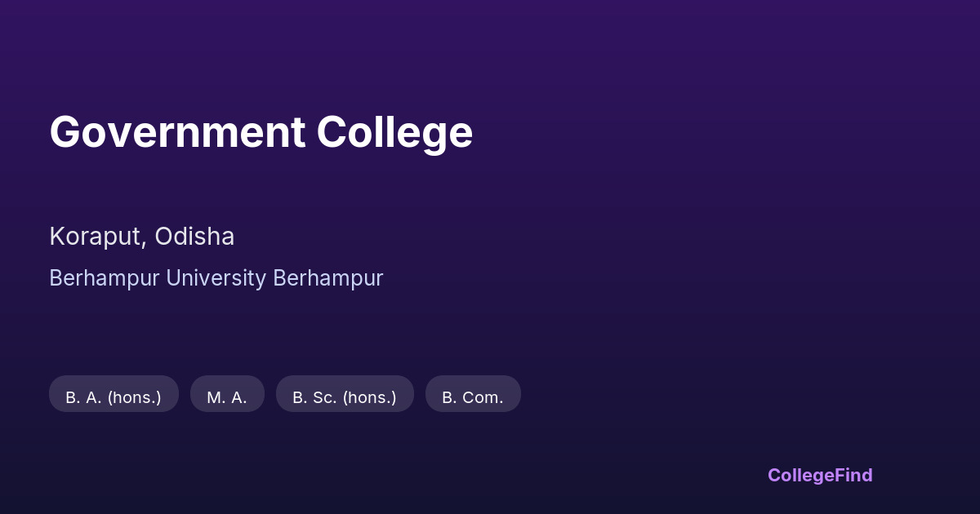This screenshot has height=514, width=980.
Task: Click the word "Government" in the heading
Action: click(177, 132)
